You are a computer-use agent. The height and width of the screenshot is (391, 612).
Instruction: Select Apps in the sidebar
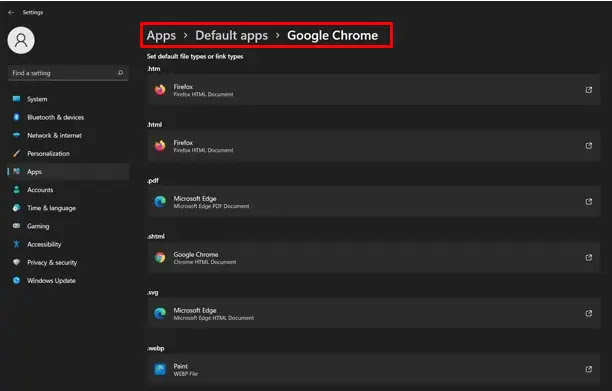click(68, 172)
